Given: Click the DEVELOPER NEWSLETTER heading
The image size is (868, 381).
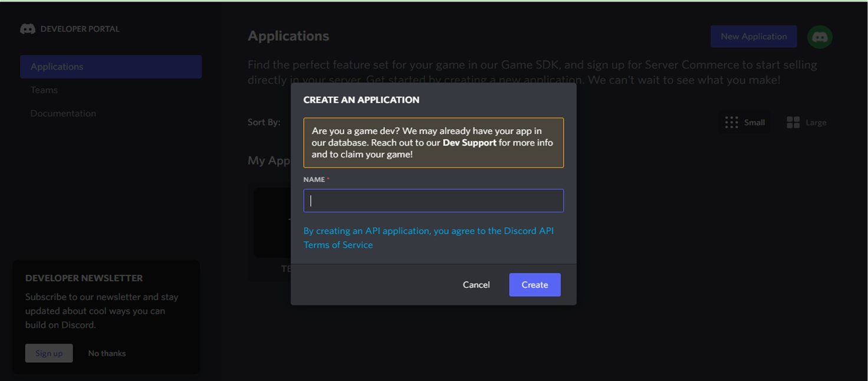Looking at the screenshot, I should pos(84,278).
